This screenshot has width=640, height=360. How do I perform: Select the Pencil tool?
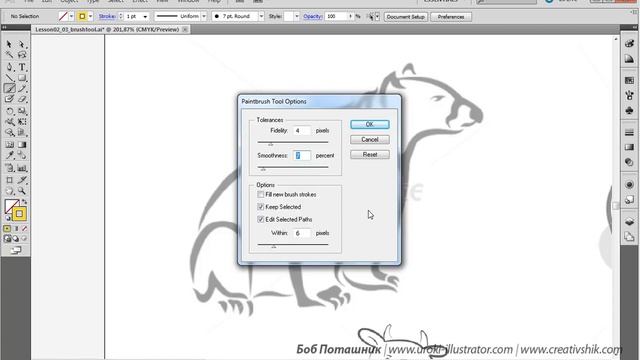click(22, 88)
